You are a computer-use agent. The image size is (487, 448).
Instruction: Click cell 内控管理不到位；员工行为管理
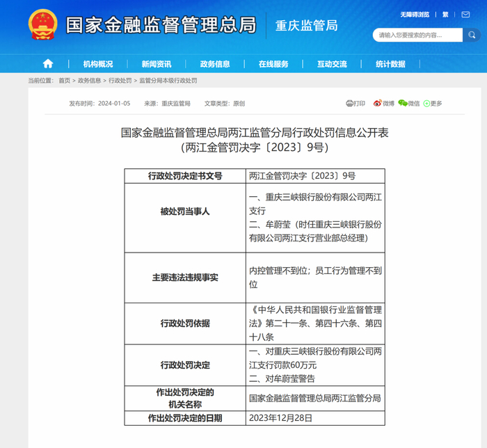[315, 278]
